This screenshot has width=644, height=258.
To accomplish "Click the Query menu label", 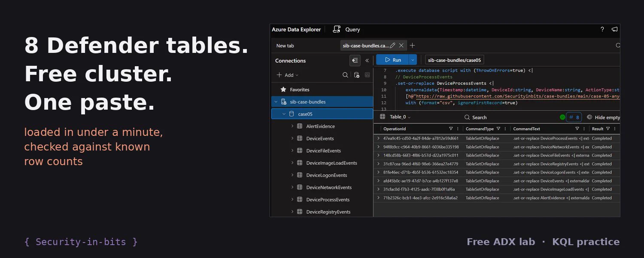I will pyautogui.click(x=352, y=30).
